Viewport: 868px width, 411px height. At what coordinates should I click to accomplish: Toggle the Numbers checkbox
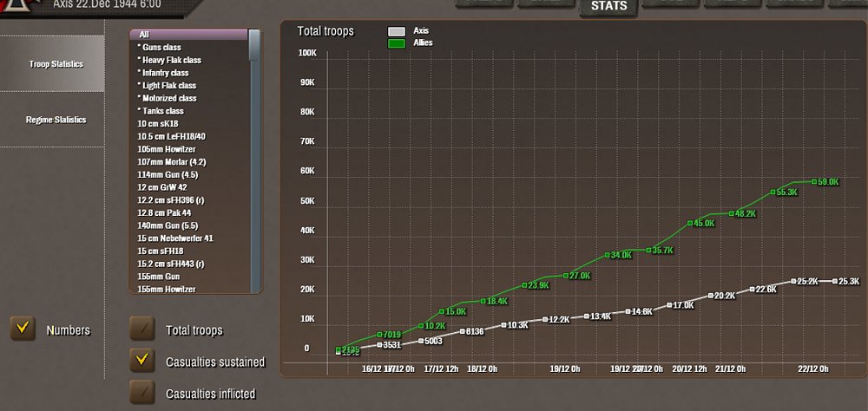pyautogui.click(x=23, y=328)
